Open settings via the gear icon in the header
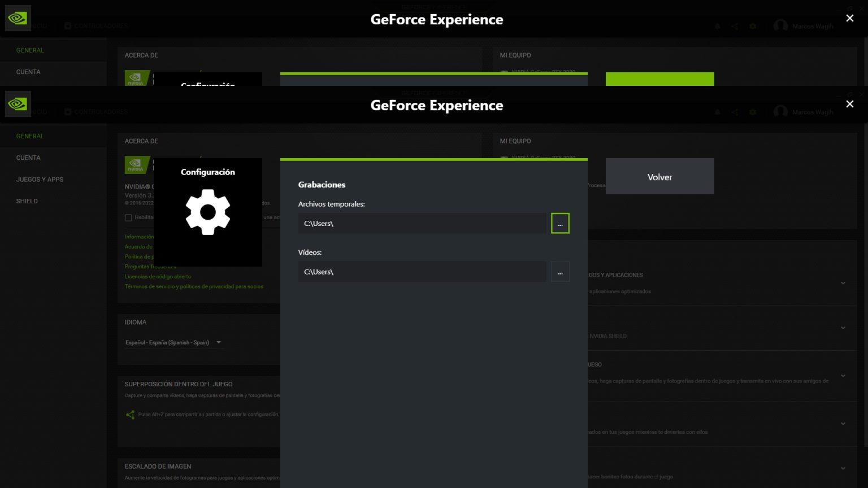868x488 pixels. point(753,112)
